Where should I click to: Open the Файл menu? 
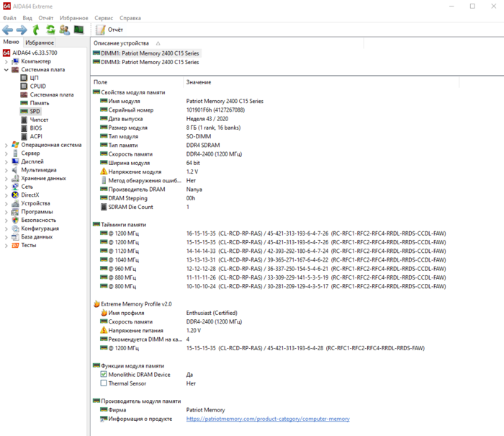coord(9,18)
